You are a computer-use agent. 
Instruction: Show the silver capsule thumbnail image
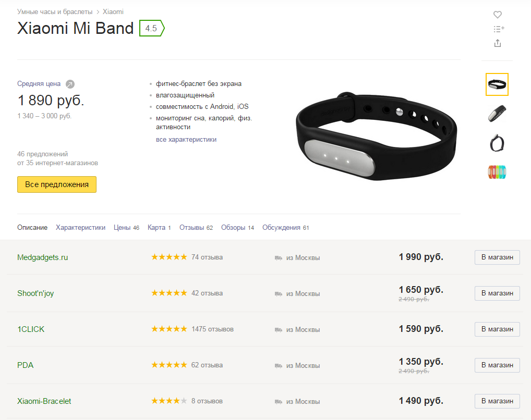tap(497, 114)
